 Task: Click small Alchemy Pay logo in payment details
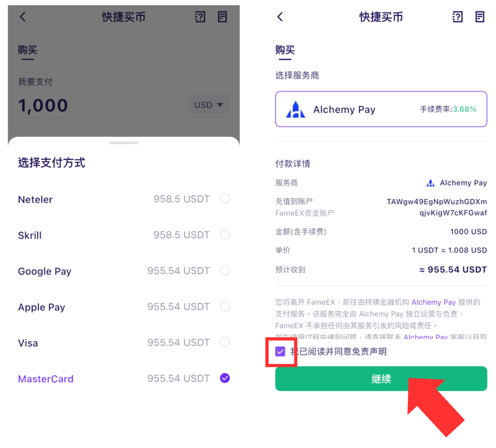tap(430, 183)
